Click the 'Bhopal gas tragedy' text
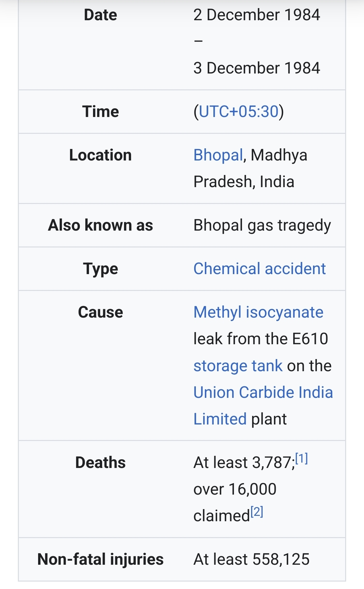This screenshot has width=364, height=589. click(262, 226)
